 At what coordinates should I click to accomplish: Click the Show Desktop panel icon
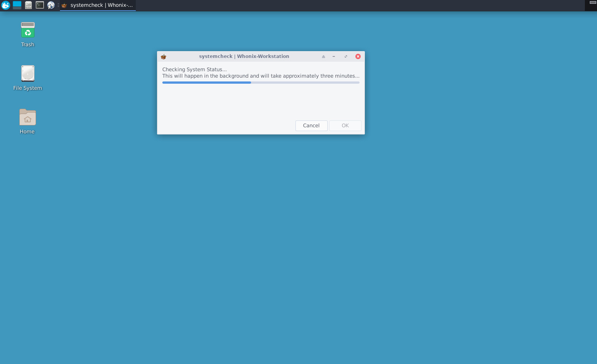17,5
